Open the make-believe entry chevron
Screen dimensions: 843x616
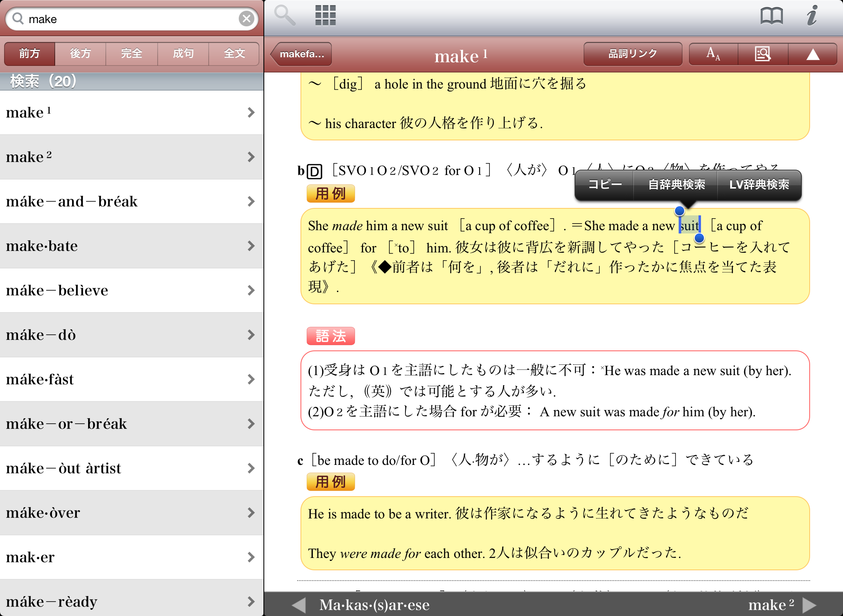click(x=251, y=290)
